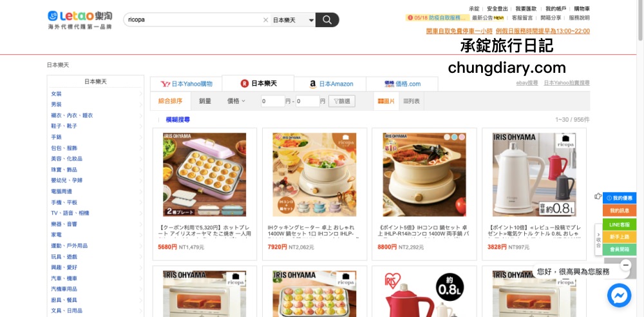Open the 日本樂天 site dropdown in search bar

pyautogui.click(x=293, y=20)
